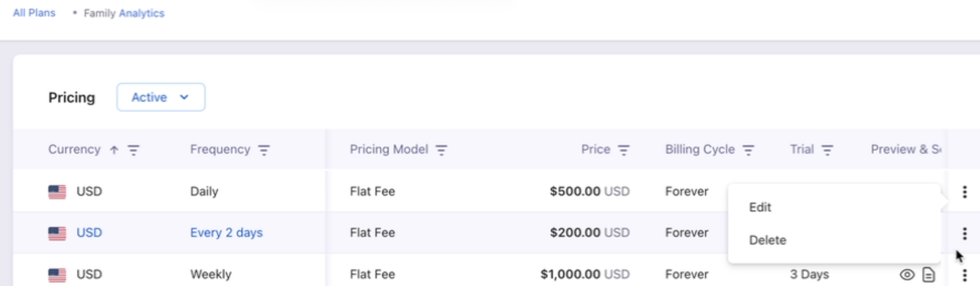The height and width of the screenshot is (286, 980).
Task: Open Family Analytics breadcrumb link
Action: (124, 13)
